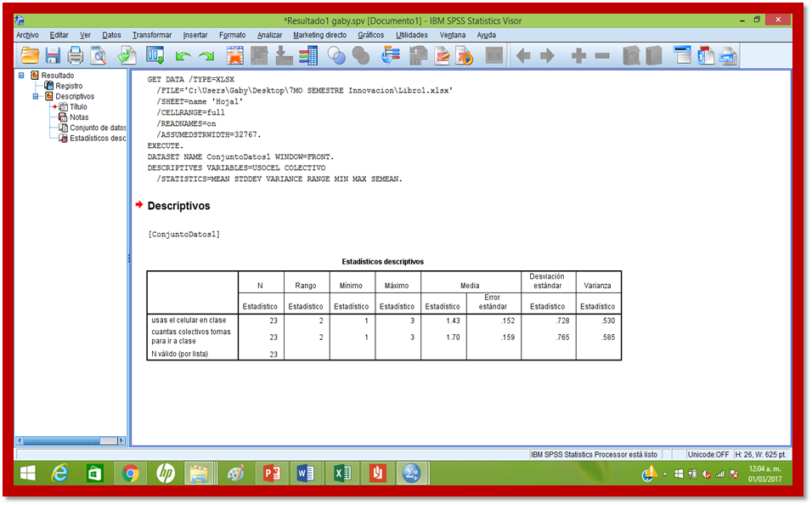This screenshot has width=812, height=505.
Task: Save the output using the floppy disk icon
Action: coord(53,55)
